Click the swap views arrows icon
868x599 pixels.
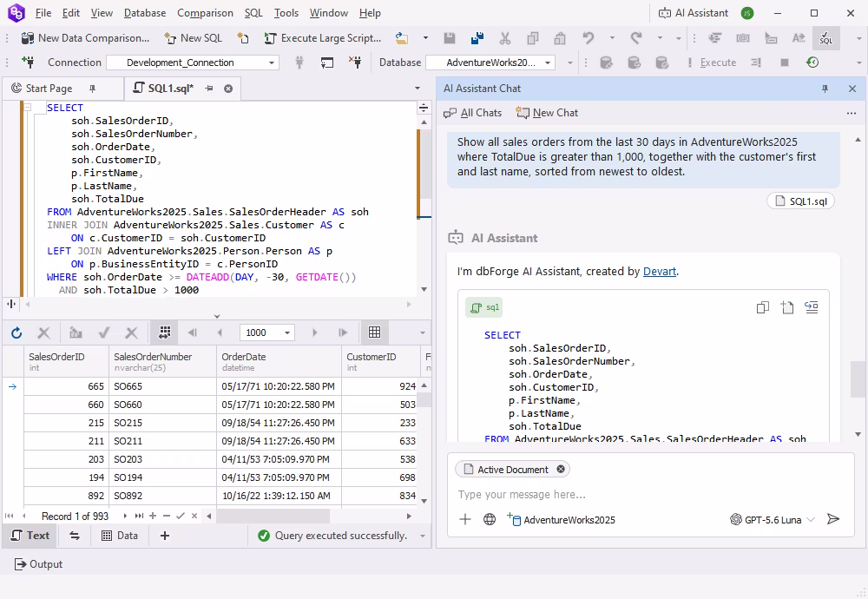click(75, 536)
